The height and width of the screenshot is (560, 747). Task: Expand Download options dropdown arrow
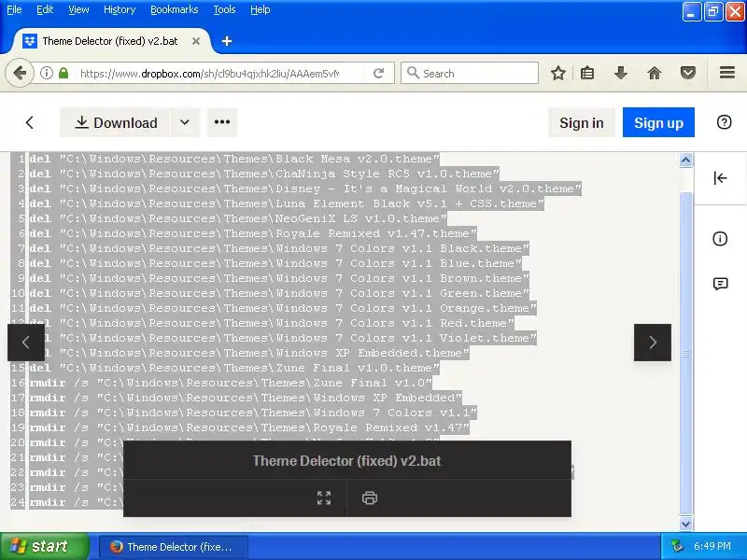click(185, 122)
